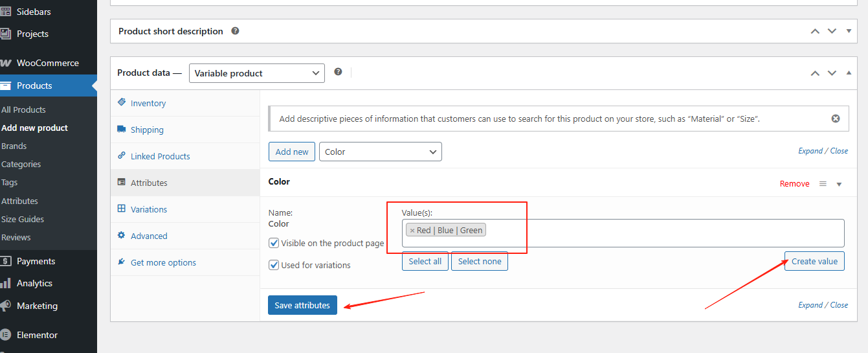Click inside the Value(s) input field
The image size is (868, 353).
(x=660, y=232)
